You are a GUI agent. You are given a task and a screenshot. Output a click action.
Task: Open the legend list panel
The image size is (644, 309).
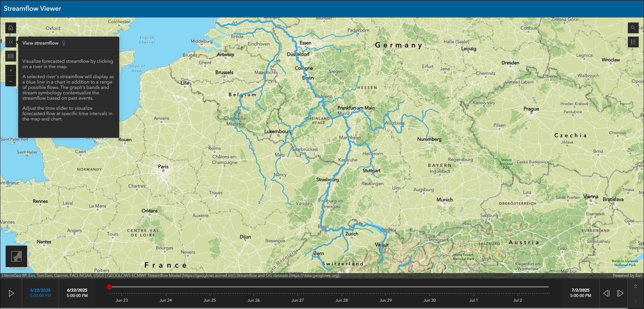click(x=633, y=42)
